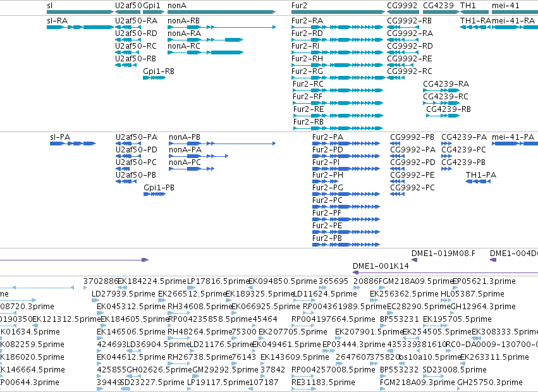Click the CG4239 gene label
538x392 pixels.
tap(438, 6)
